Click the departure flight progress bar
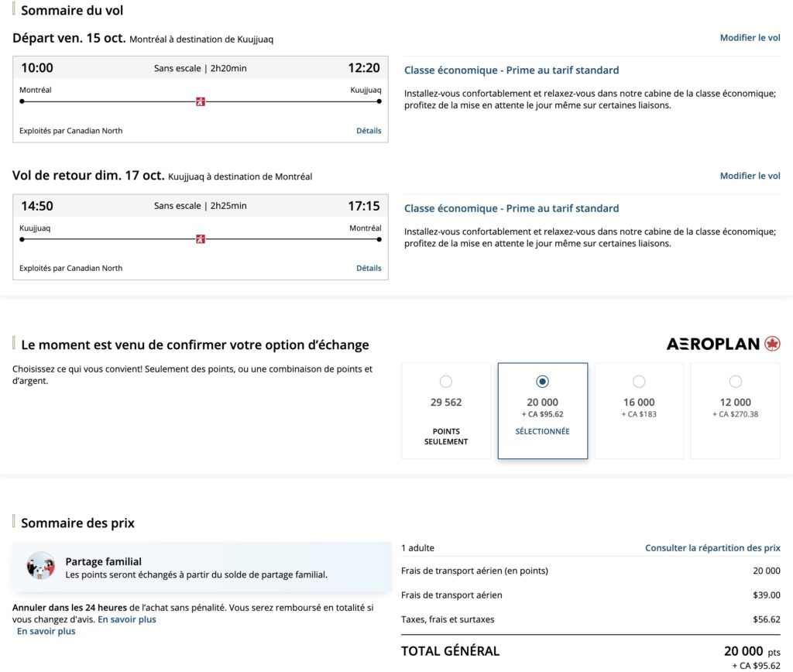 pyautogui.click(x=116, y=101)
